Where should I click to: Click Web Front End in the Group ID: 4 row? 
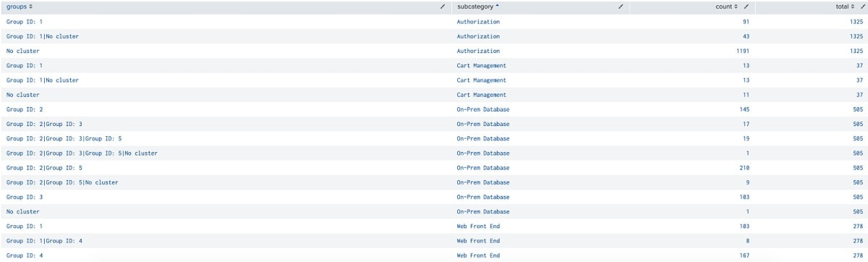478,255
